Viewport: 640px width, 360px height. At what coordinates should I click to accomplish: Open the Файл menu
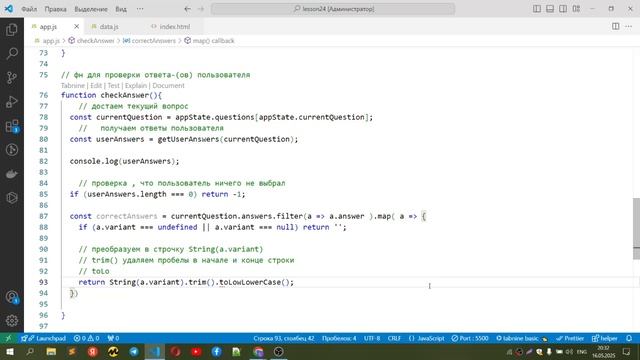(29, 9)
